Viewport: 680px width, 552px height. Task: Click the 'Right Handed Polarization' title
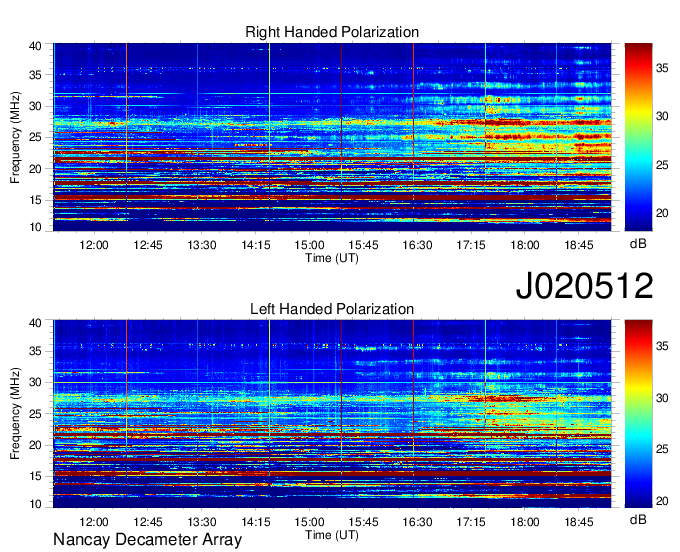click(332, 32)
